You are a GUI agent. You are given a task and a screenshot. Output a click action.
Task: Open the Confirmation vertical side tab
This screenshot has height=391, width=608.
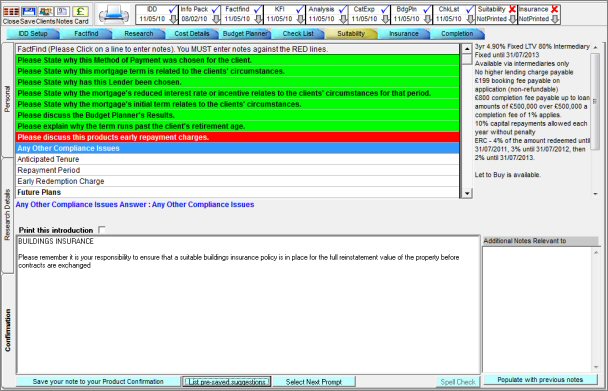(7, 330)
